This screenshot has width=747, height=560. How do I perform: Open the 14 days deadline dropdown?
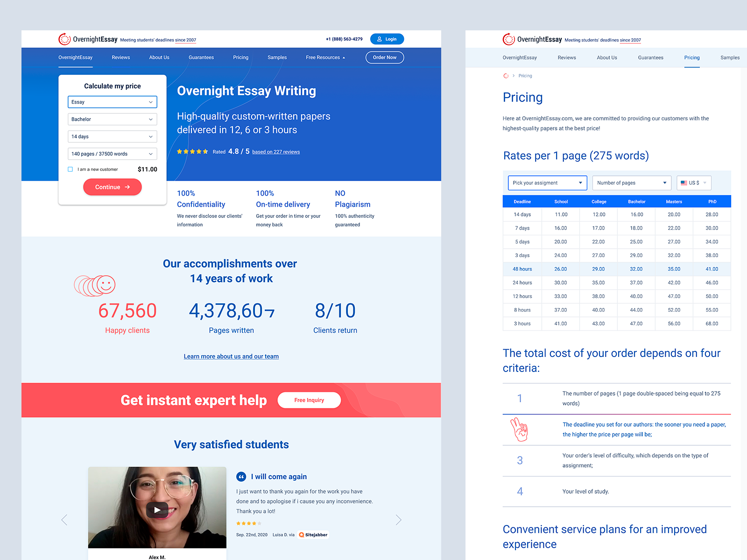pyautogui.click(x=113, y=136)
